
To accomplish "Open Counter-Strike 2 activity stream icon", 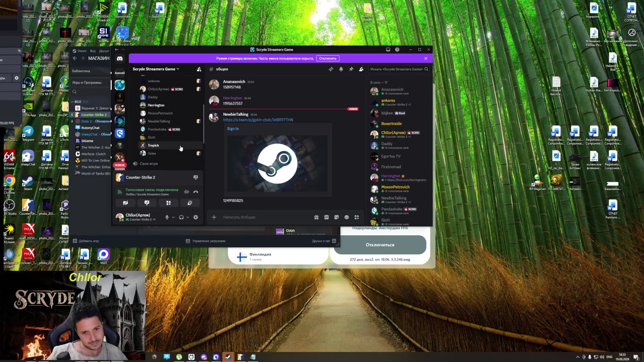I will tap(196, 177).
